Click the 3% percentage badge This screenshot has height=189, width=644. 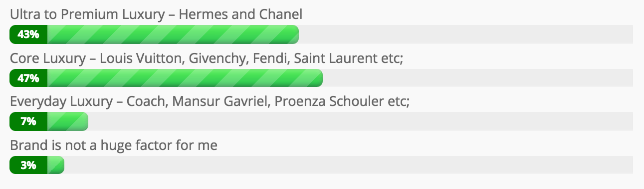point(28,165)
